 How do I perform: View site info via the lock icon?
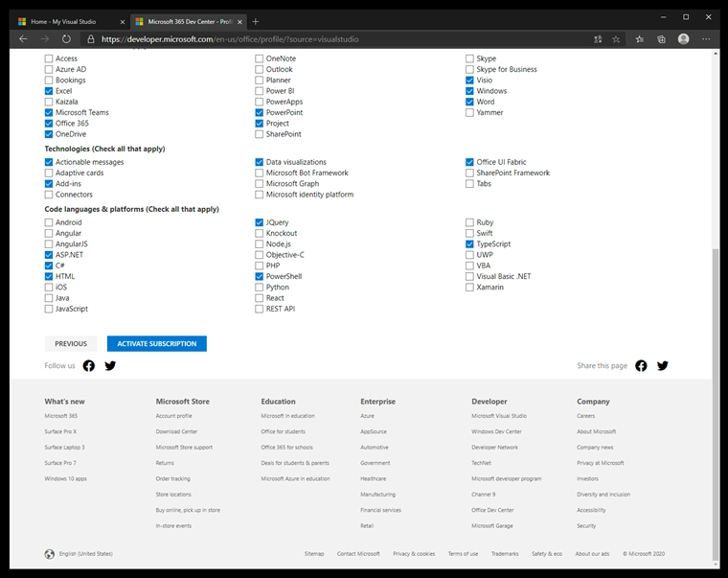[91, 39]
